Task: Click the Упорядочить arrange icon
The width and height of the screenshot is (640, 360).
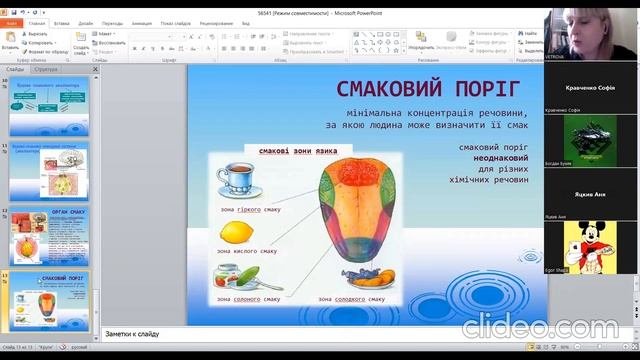Action: (421, 37)
